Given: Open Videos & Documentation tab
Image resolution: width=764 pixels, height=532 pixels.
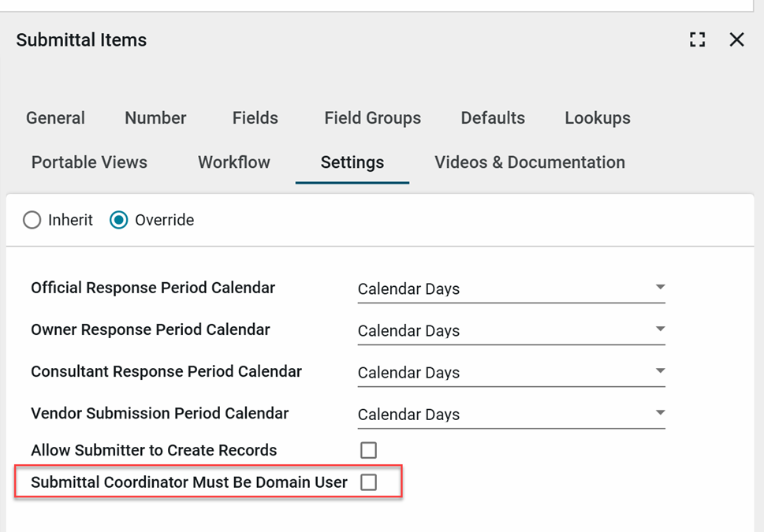Looking at the screenshot, I should click(529, 162).
